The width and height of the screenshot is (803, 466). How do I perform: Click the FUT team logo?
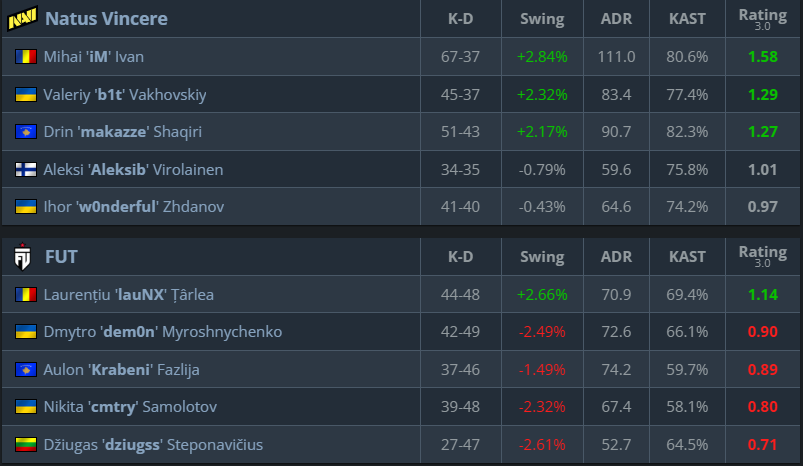(x=22, y=258)
